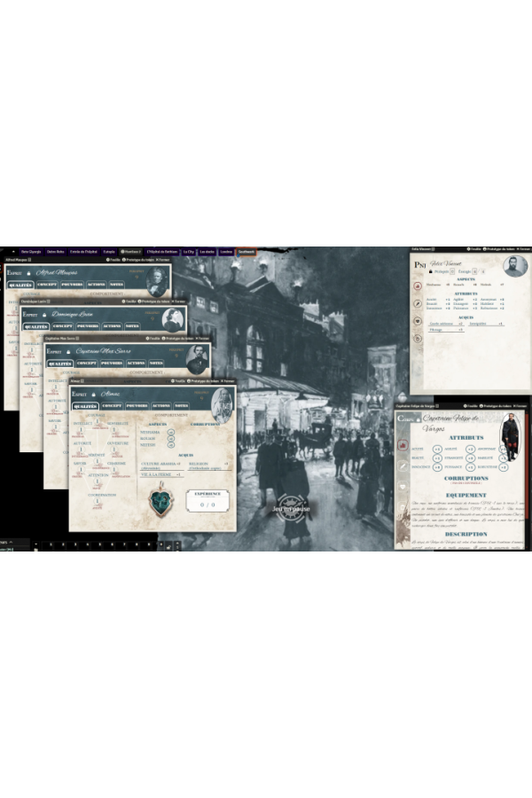Open the Southwark scene tab
Image resolution: width=532 pixels, height=798 pixels.
click(x=246, y=252)
